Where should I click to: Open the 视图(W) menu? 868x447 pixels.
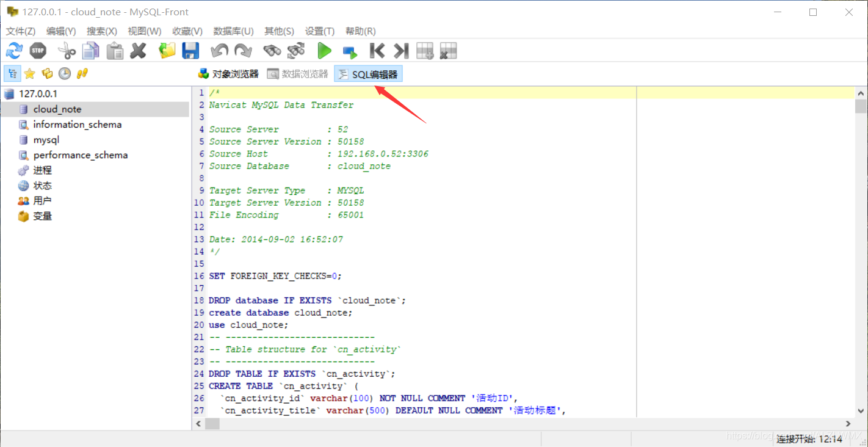pyautogui.click(x=145, y=31)
